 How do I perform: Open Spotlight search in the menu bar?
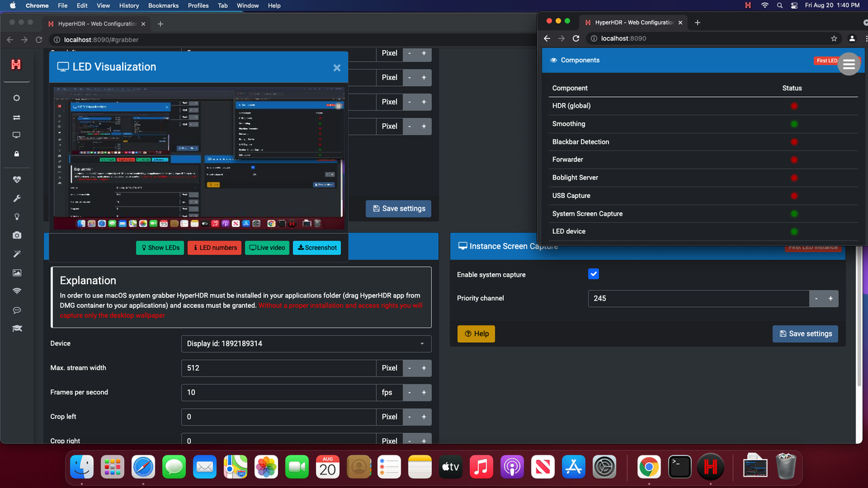(x=780, y=5)
